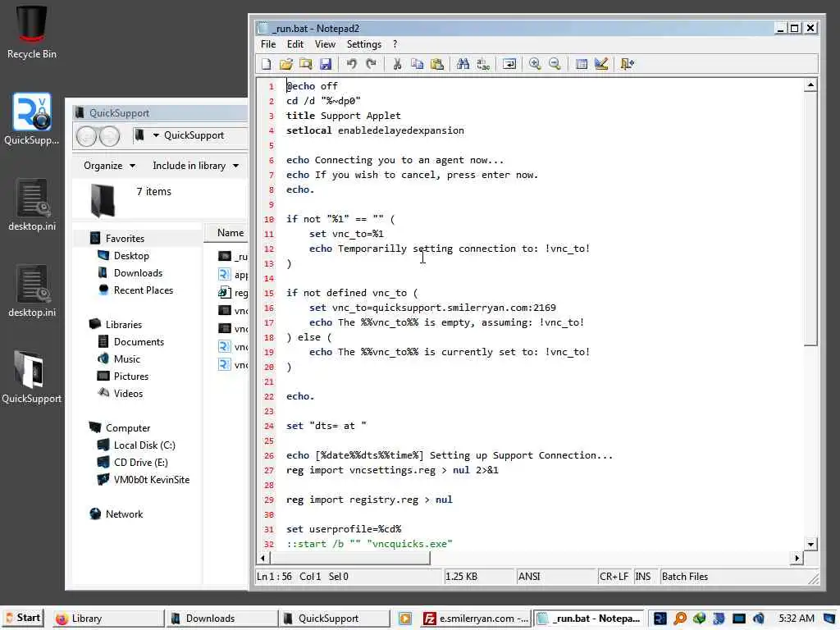
Task: Open the Include in library dropdown
Action: [195, 166]
